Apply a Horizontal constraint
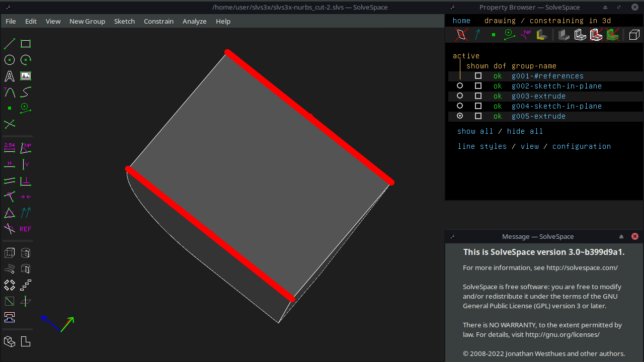 tap(9, 164)
